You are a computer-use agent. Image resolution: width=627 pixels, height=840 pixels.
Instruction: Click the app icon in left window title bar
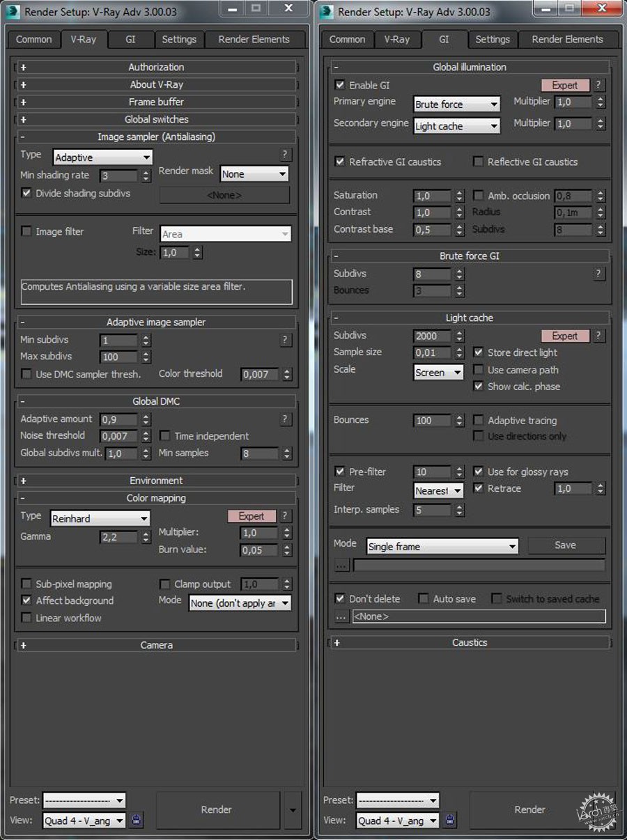13,12
